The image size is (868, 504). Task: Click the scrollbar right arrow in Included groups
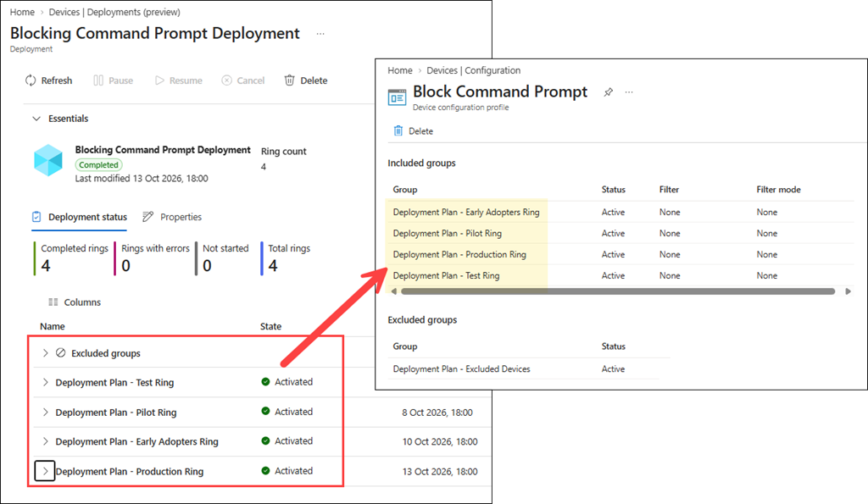tap(848, 291)
